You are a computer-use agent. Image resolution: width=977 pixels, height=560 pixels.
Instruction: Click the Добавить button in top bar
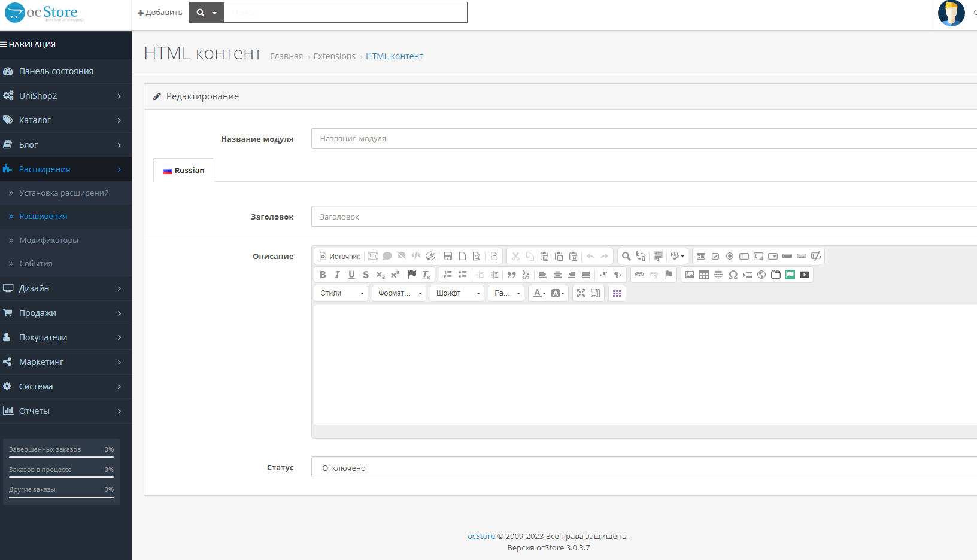point(160,13)
